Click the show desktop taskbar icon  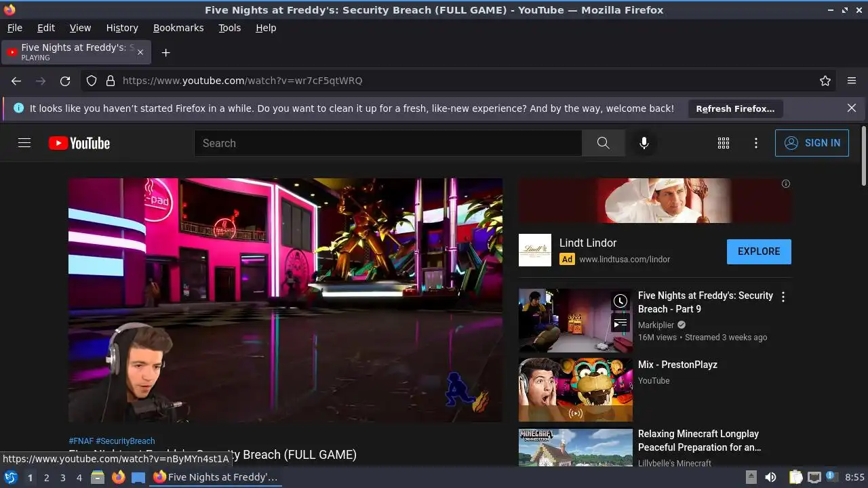(138, 477)
